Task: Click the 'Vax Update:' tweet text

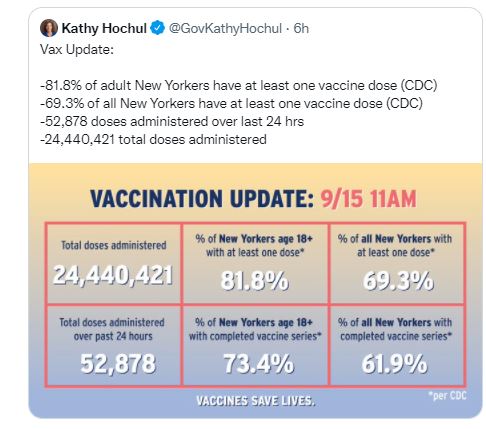Action: click(x=77, y=50)
